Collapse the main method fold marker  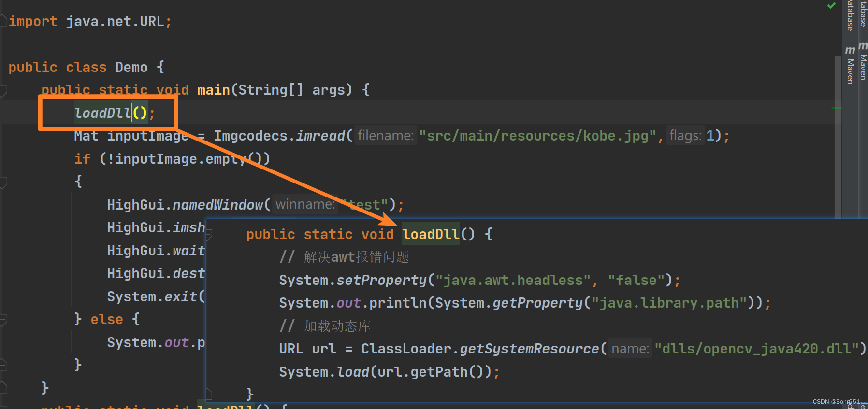(3, 90)
